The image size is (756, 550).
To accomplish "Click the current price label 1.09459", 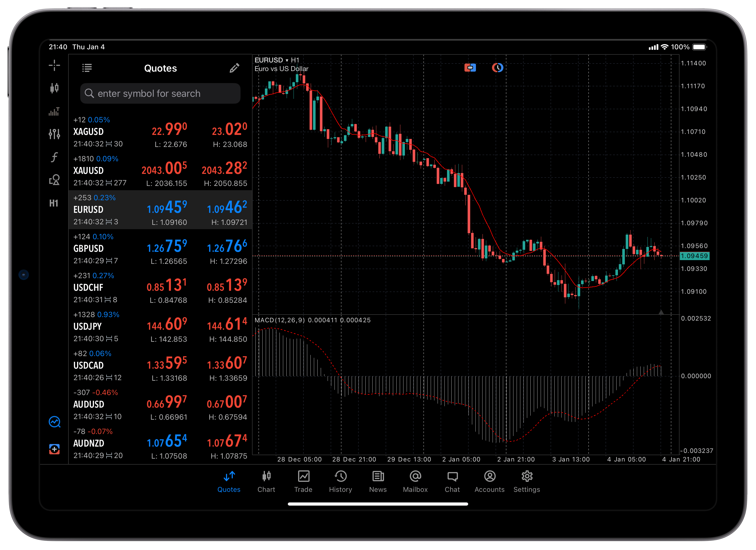I will 694,256.
